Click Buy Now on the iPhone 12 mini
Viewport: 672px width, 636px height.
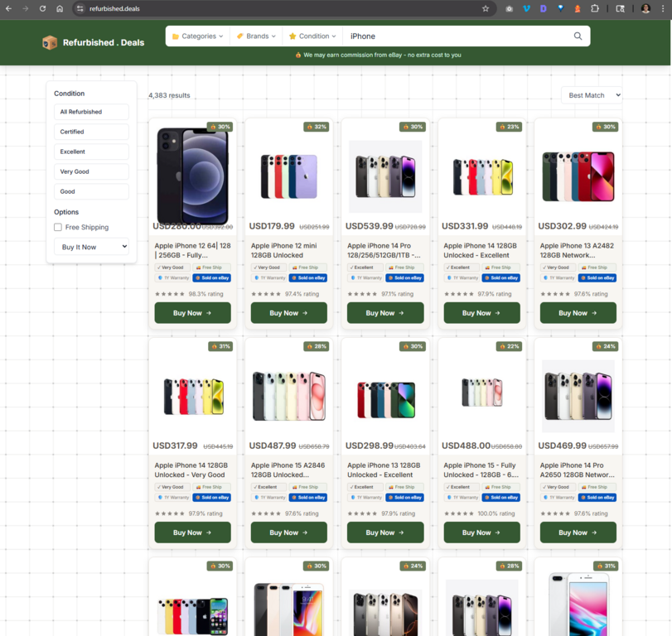(288, 313)
